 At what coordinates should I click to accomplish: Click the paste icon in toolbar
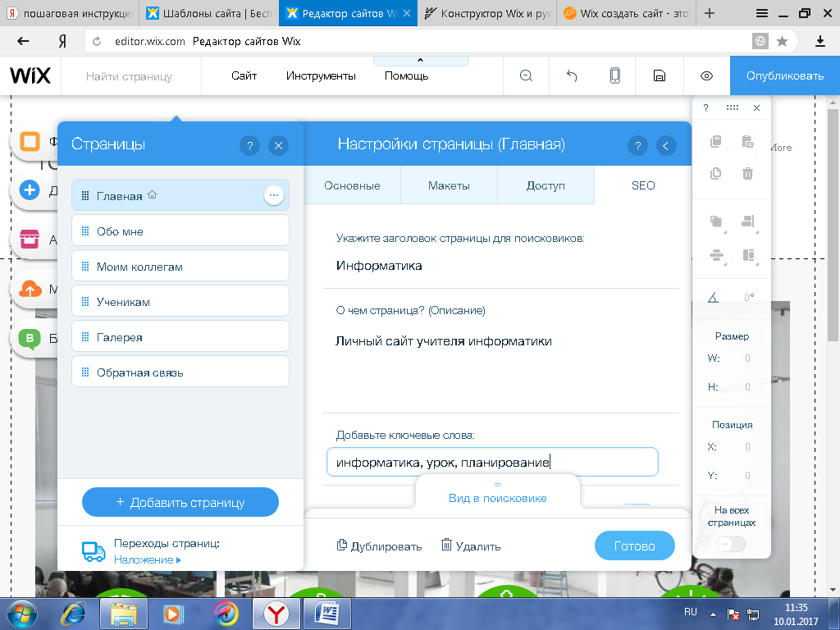coord(748,141)
